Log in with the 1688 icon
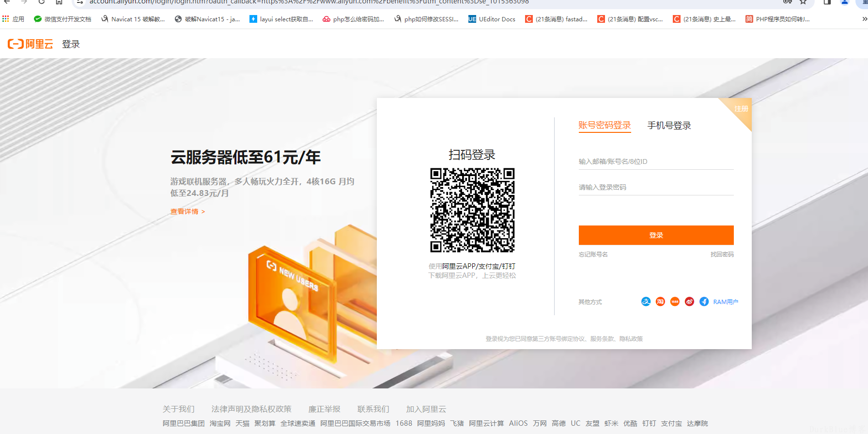Screen dimensions: 868x434 tap(675, 302)
